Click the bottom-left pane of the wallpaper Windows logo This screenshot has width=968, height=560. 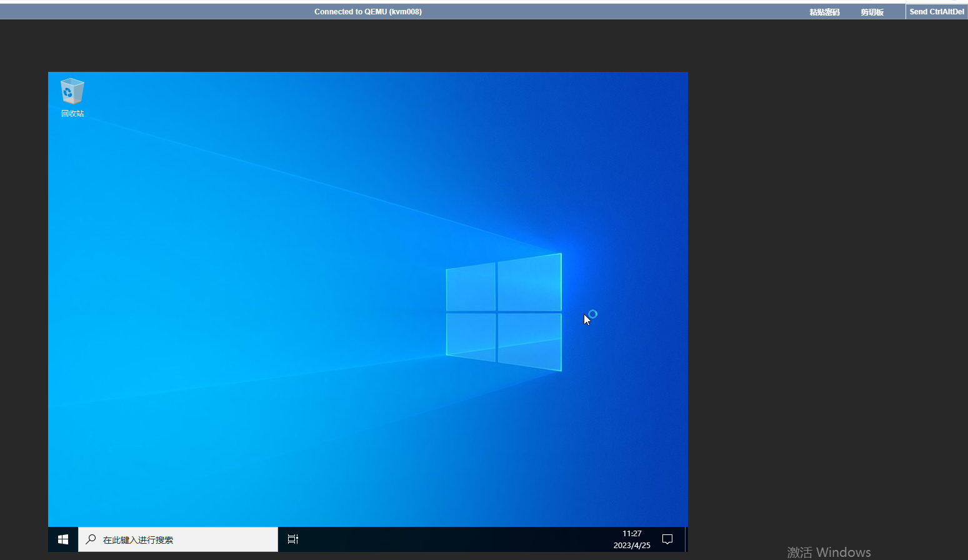pos(471,336)
